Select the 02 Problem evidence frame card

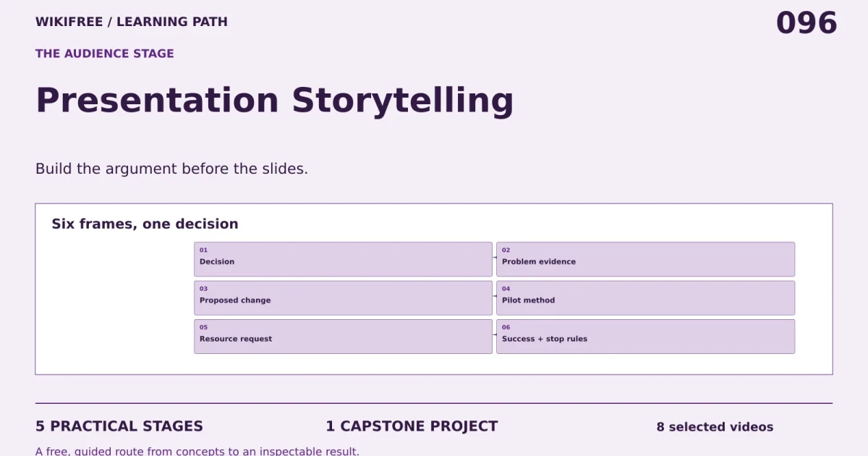645,259
